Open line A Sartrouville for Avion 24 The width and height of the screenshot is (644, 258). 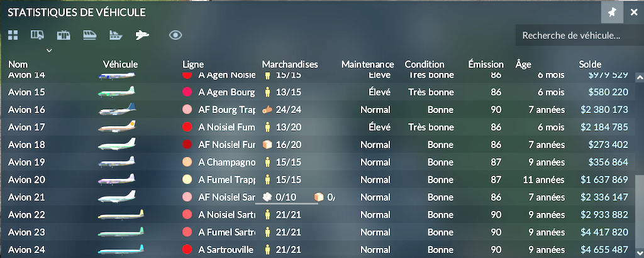coord(226,250)
